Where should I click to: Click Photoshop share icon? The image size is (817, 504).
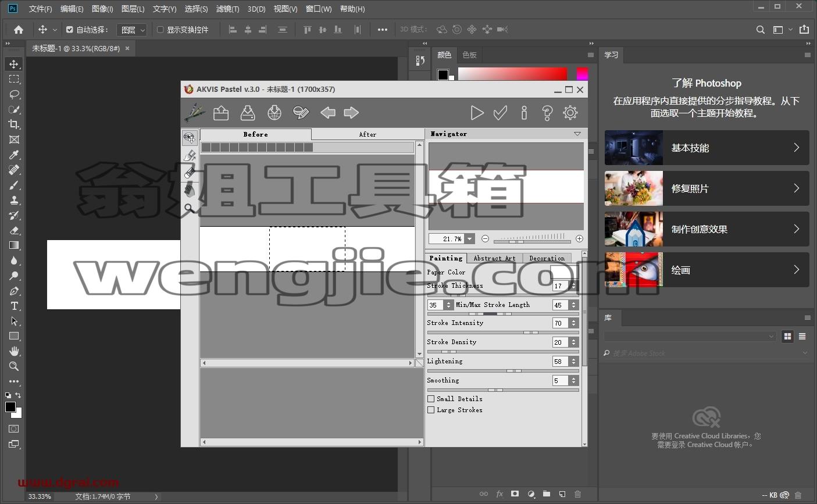pos(804,30)
